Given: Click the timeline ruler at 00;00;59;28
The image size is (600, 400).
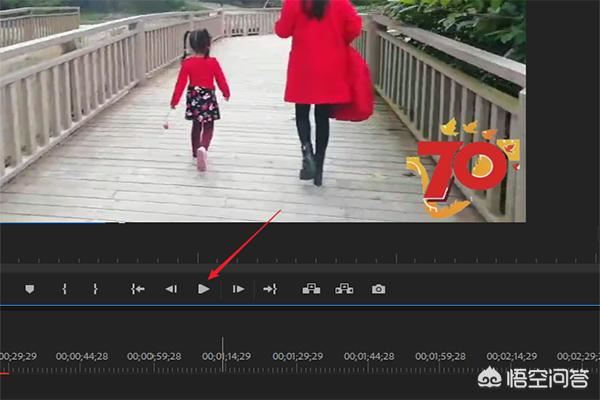Looking at the screenshot, I should tap(155, 356).
